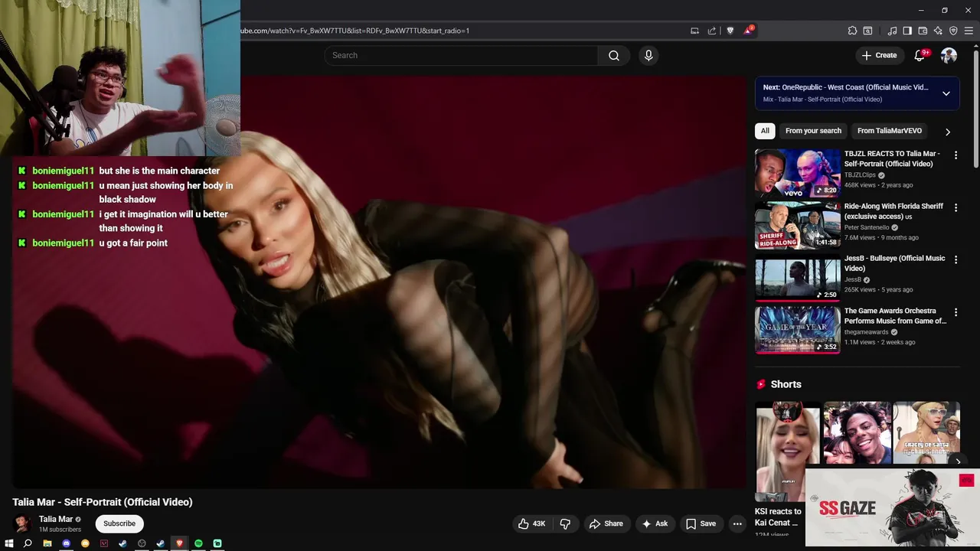Image resolution: width=980 pixels, height=551 pixels.
Task: Open Valorant red icon in taskbar
Action: click(x=103, y=543)
